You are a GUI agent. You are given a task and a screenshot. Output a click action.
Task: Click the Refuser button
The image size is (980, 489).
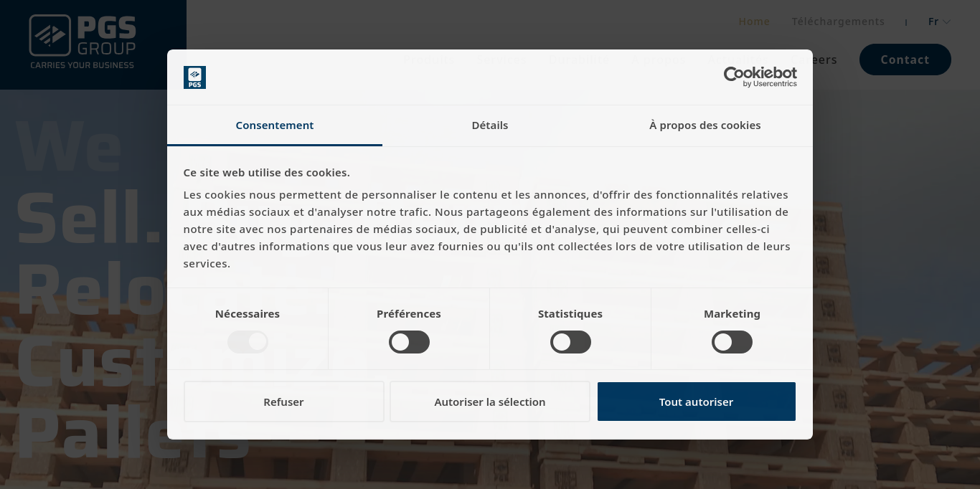click(x=283, y=402)
